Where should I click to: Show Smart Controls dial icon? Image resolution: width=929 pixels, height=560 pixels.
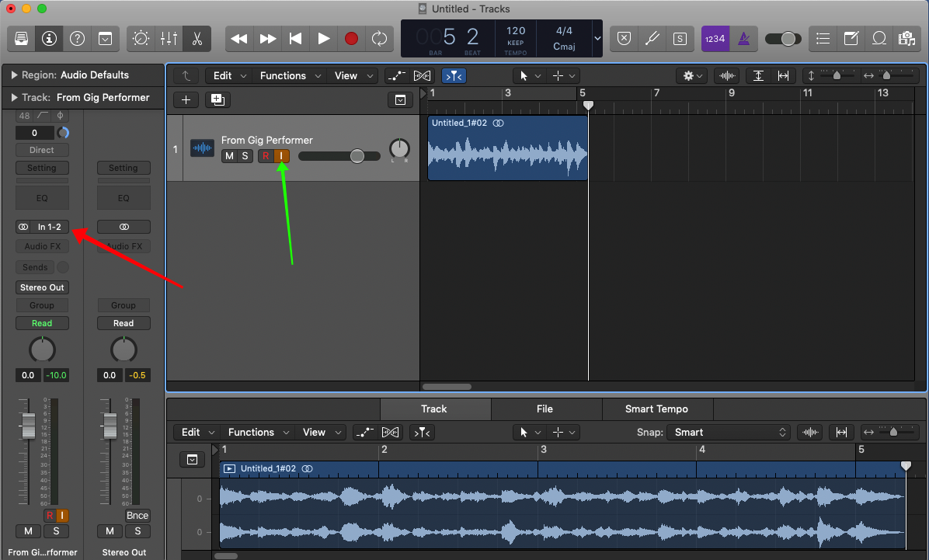(141, 39)
